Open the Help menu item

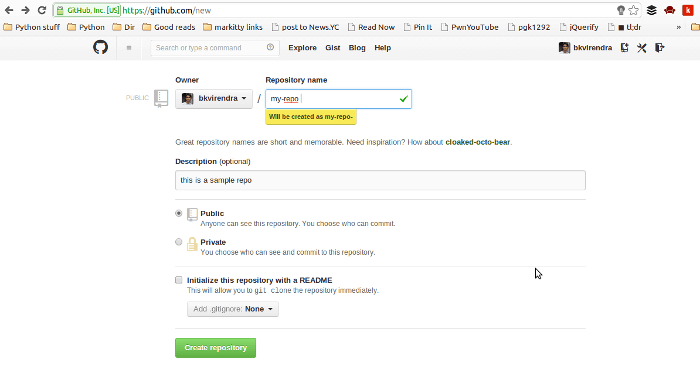(383, 48)
